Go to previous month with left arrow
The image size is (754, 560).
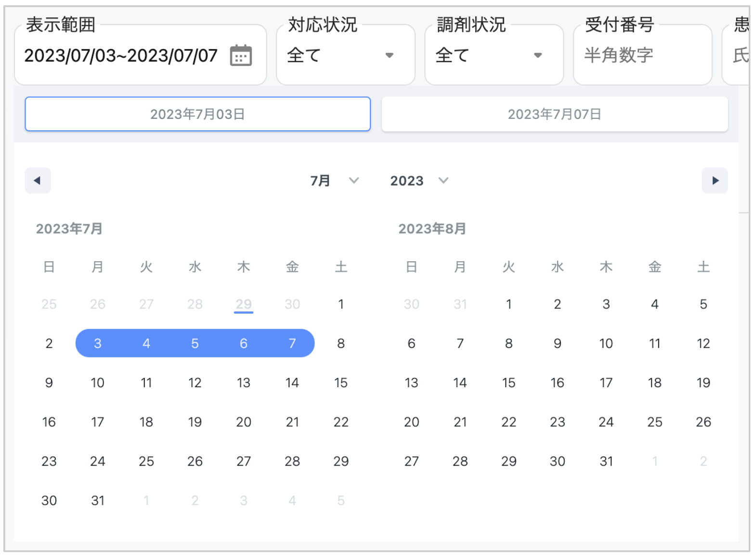pyautogui.click(x=38, y=180)
